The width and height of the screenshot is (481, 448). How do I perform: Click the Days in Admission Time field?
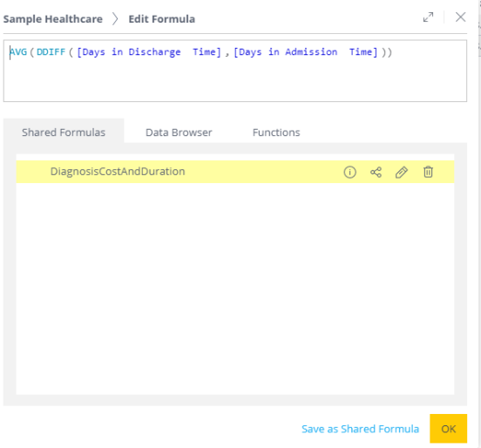306,52
